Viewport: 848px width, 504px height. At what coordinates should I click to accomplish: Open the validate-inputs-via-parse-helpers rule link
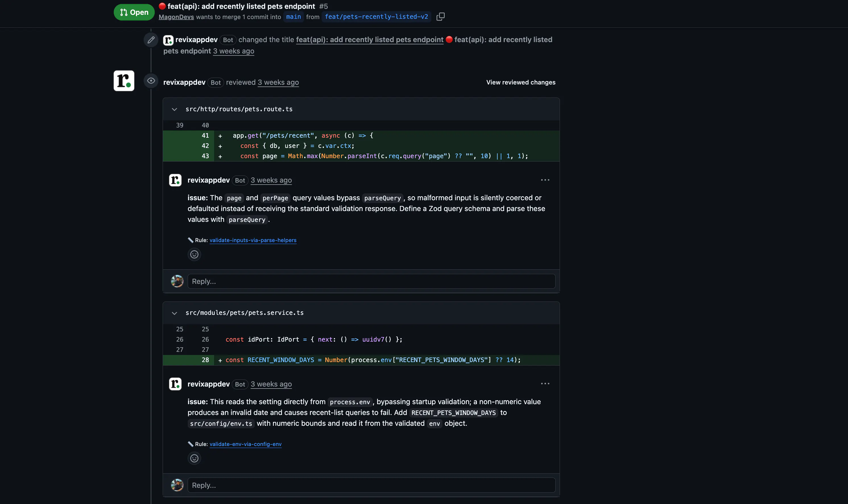pyautogui.click(x=253, y=240)
